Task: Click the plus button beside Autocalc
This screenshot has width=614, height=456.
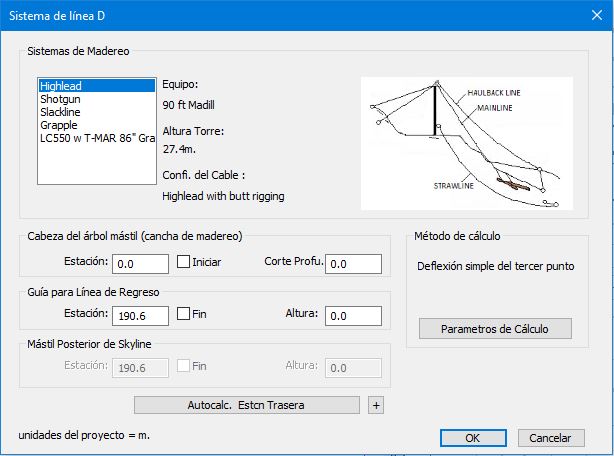Action: click(376, 405)
